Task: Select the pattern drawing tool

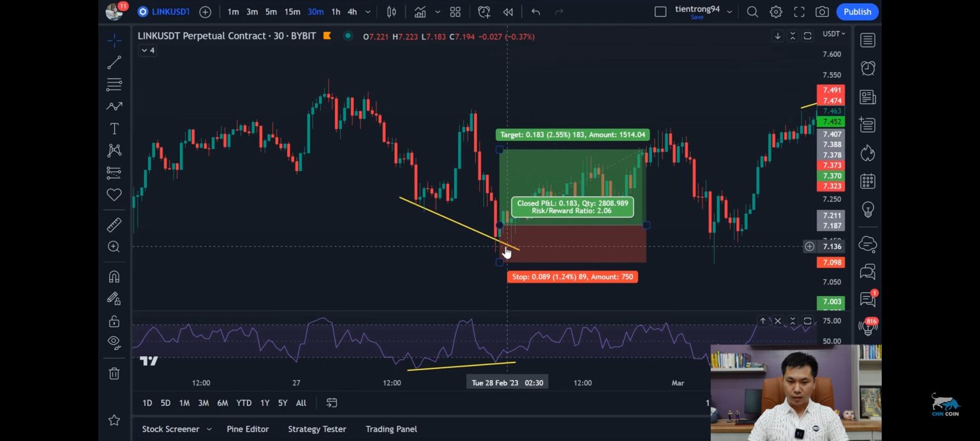Action: [x=114, y=107]
